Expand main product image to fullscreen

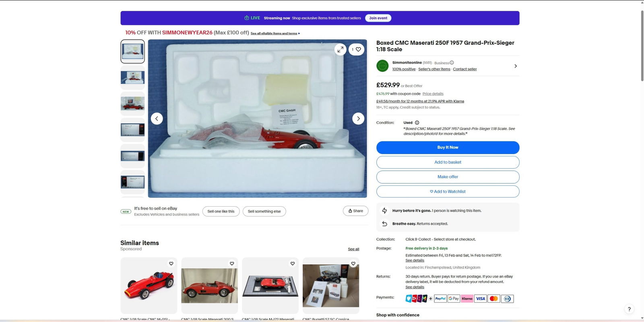tap(340, 49)
